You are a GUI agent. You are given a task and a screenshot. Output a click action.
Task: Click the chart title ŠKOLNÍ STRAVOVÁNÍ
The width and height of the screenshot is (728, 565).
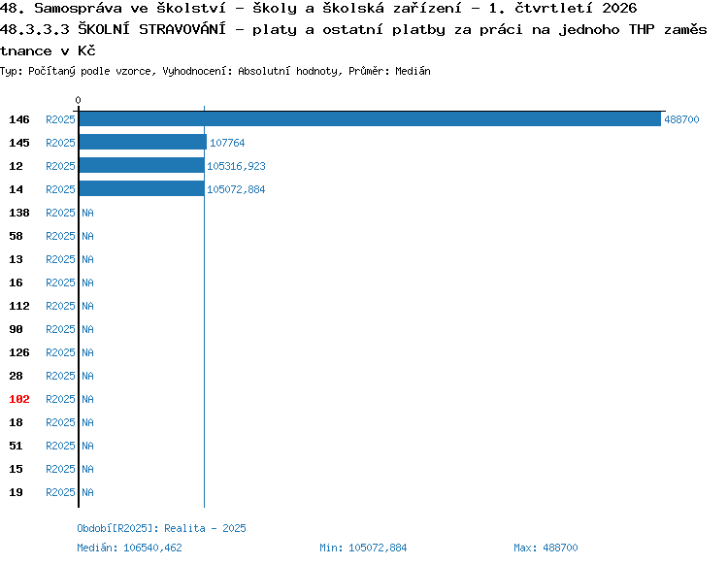click(x=151, y=29)
